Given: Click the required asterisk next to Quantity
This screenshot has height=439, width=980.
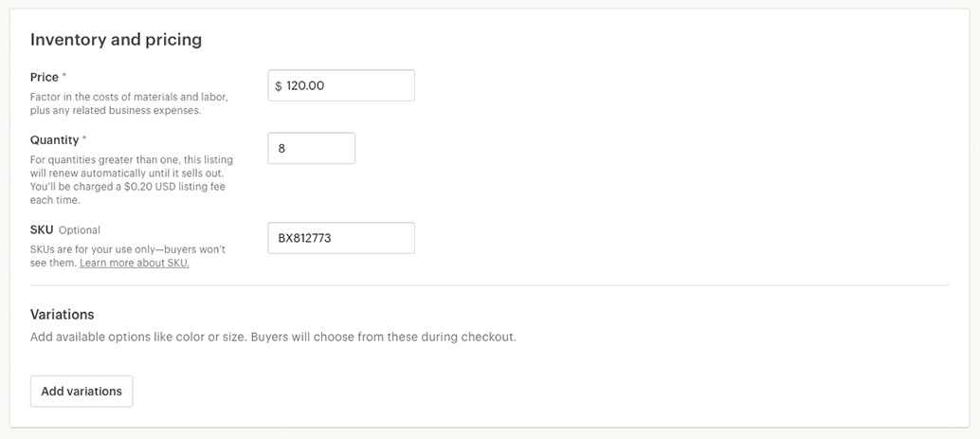Looking at the screenshot, I should 84,138.
